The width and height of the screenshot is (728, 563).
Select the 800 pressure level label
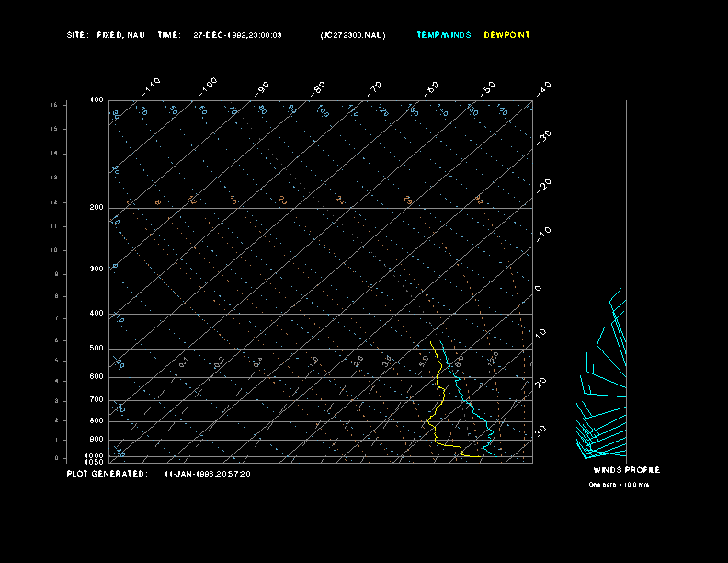(97, 420)
